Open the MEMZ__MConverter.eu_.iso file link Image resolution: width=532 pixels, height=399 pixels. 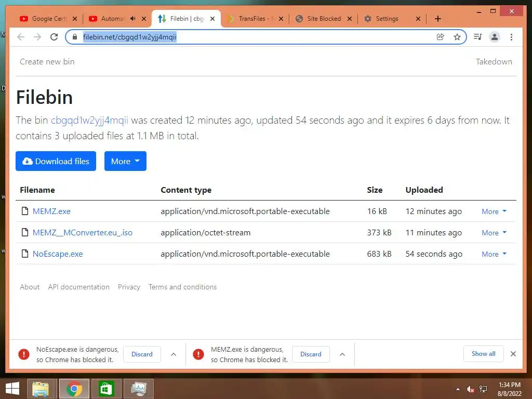coord(83,233)
